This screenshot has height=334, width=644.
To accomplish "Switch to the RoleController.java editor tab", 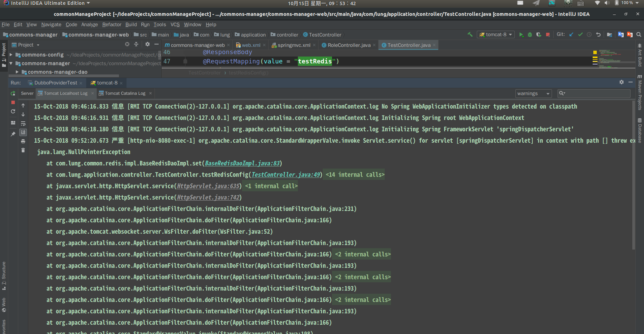I will point(349,45).
